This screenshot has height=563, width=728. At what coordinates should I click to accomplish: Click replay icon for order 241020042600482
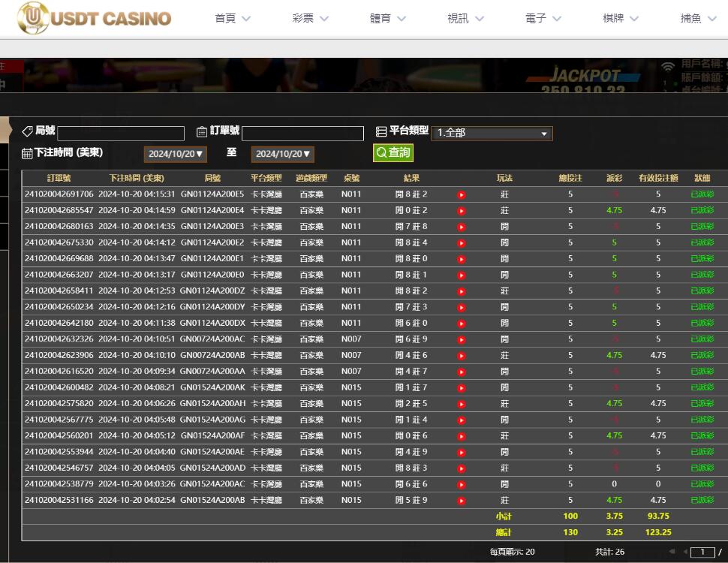[x=461, y=388]
